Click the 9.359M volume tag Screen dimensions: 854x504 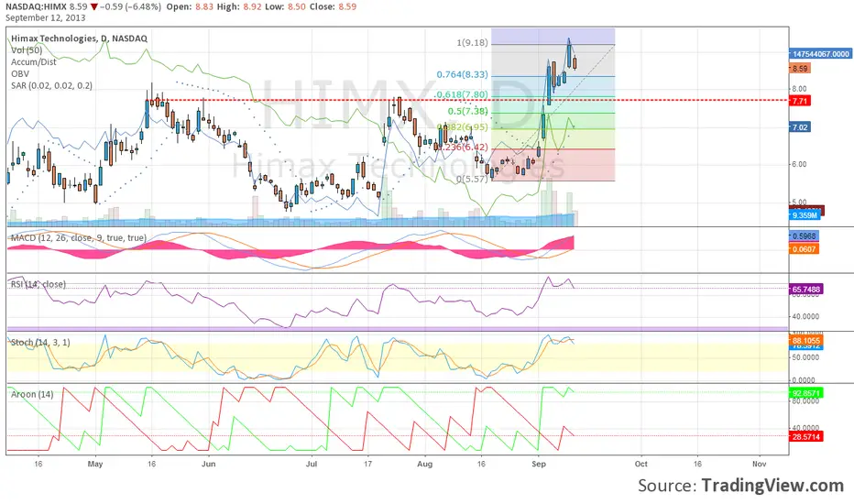tap(805, 215)
